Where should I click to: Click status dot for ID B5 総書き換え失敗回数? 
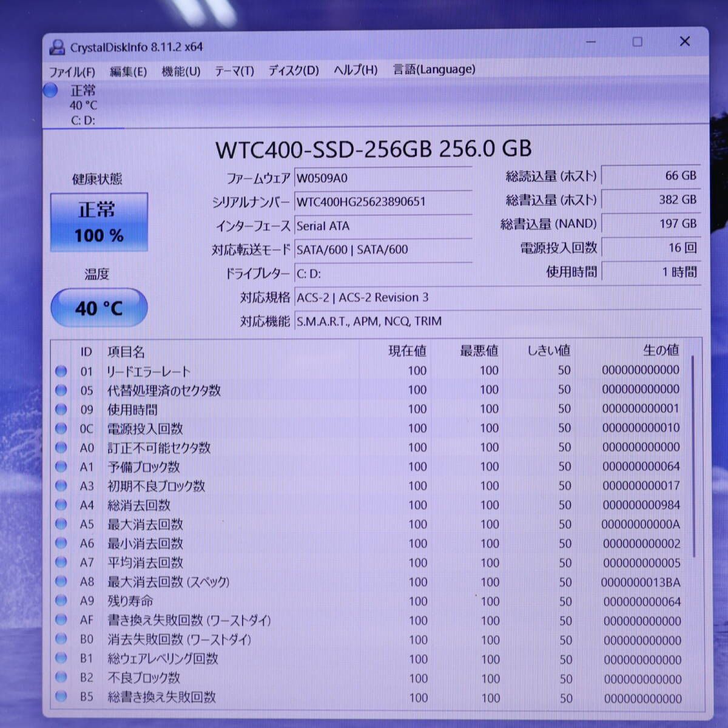tap(61, 696)
